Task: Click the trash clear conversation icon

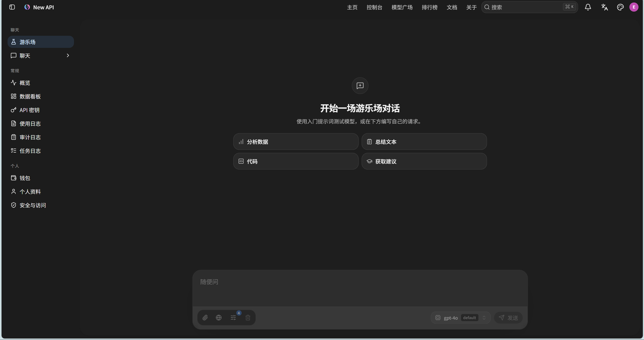Action: click(x=248, y=318)
